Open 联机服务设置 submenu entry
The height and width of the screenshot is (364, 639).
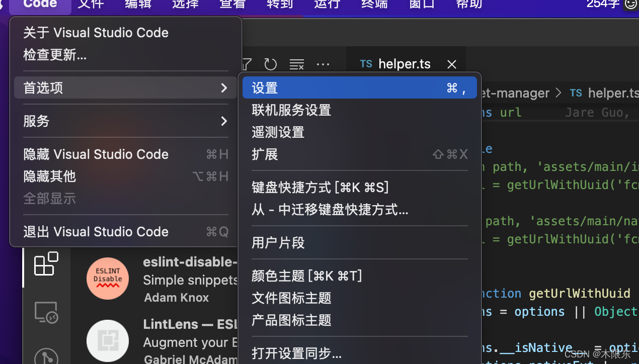[x=360, y=110]
